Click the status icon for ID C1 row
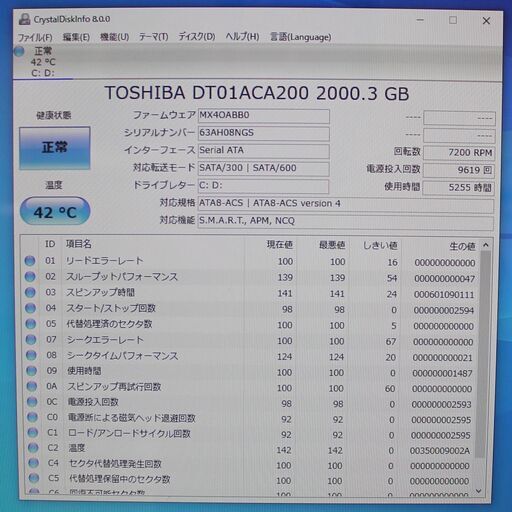 click(33, 433)
